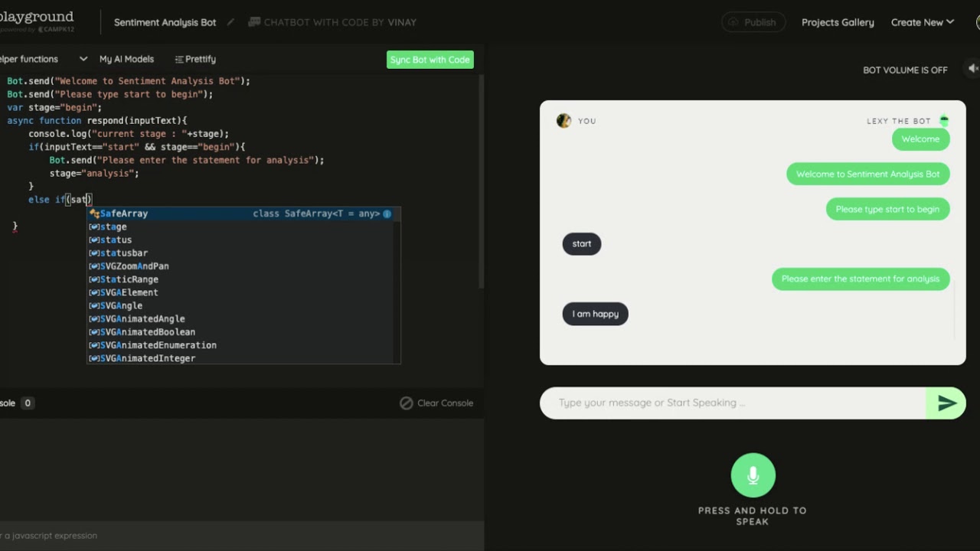Click the Prettify code button
The height and width of the screenshot is (551, 980).
[195, 59]
